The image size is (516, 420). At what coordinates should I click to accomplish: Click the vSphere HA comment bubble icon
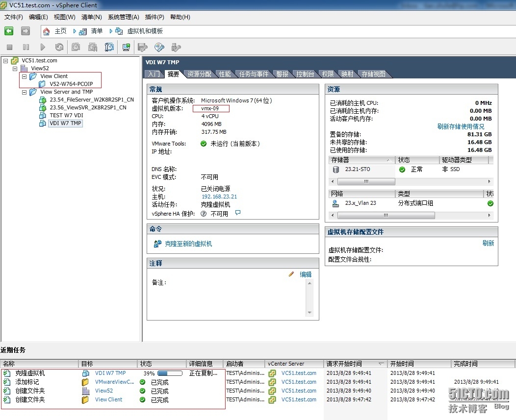[238, 213]
